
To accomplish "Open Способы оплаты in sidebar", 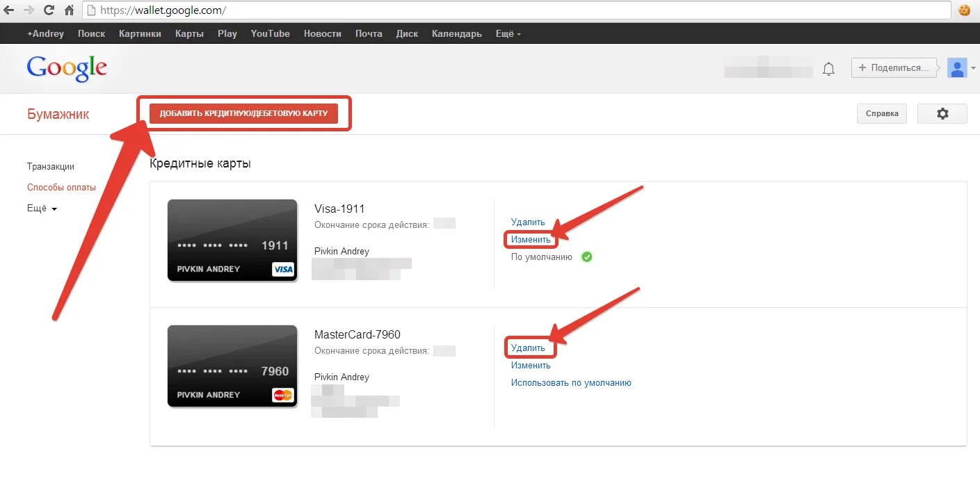I will click(61, 188).
